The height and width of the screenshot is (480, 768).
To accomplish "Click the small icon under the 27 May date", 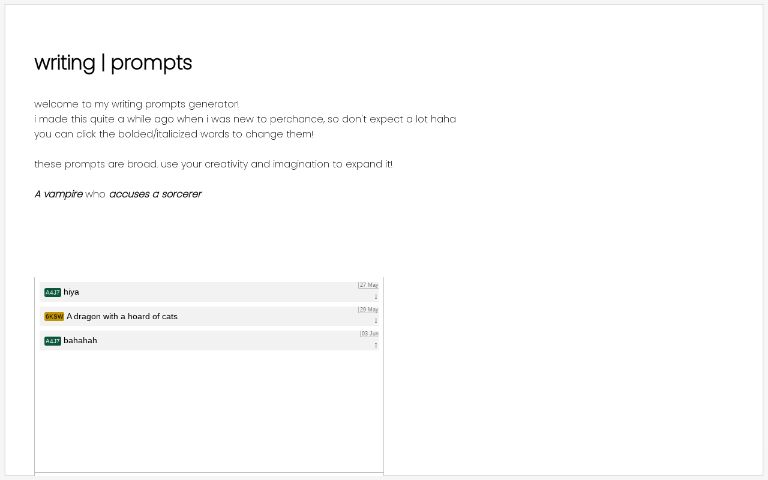I will tap(376, 296).
